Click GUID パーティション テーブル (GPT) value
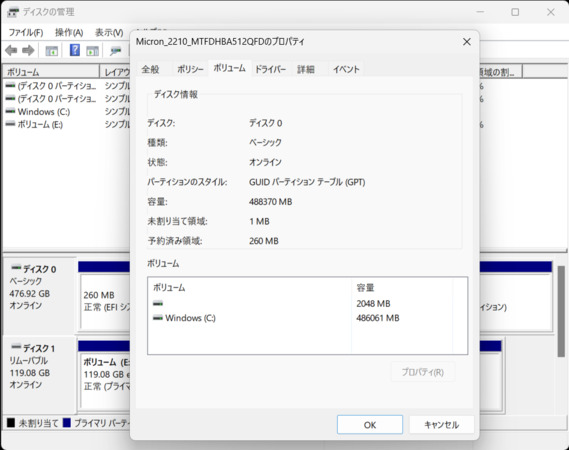Viewport: 569px width, 450px height. (307, 182)
